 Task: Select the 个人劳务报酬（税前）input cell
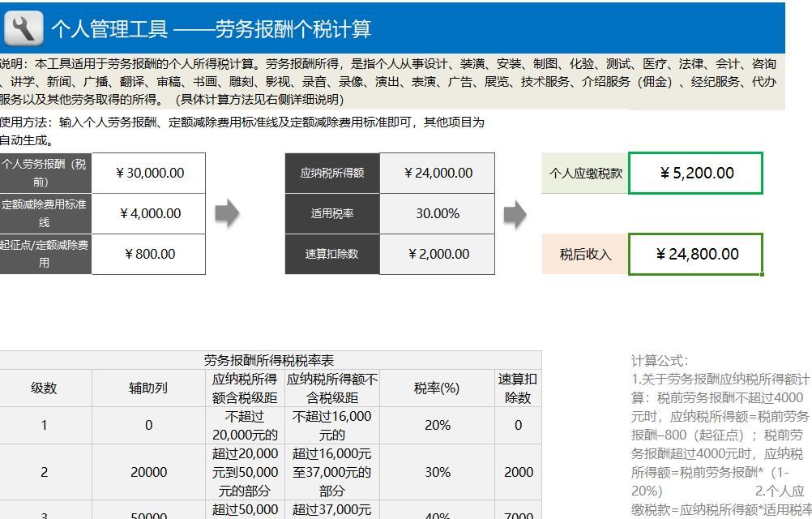click(x=148, y=173)
